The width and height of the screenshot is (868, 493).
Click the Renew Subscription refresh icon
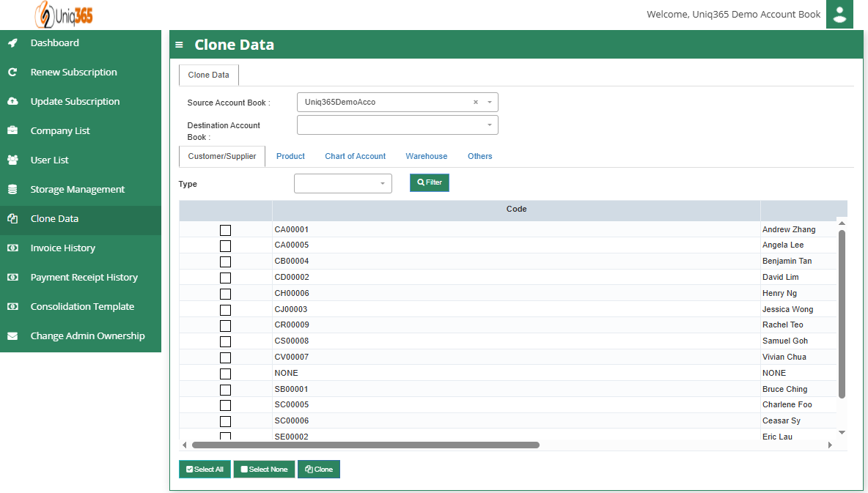(x=12, y=72)
